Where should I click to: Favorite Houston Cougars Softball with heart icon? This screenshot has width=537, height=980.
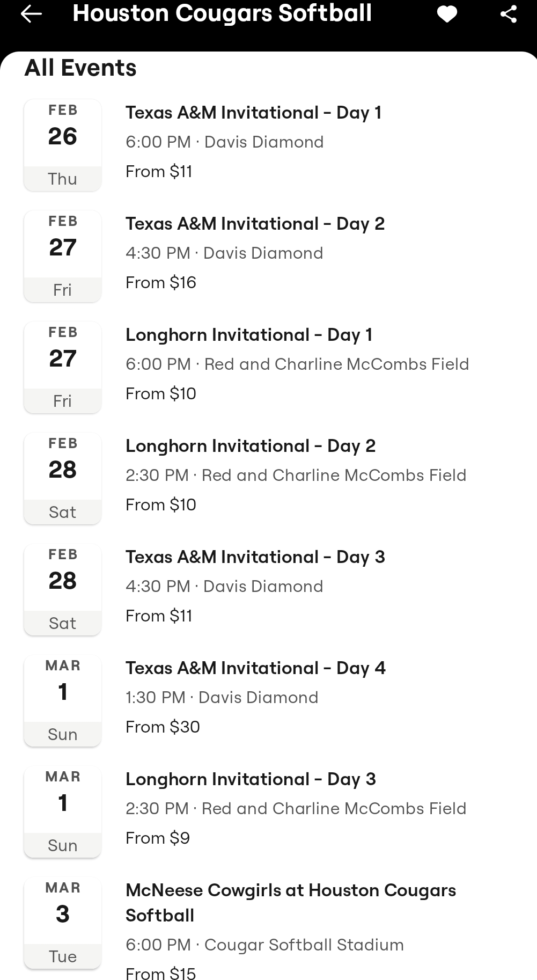coord(447,14)
